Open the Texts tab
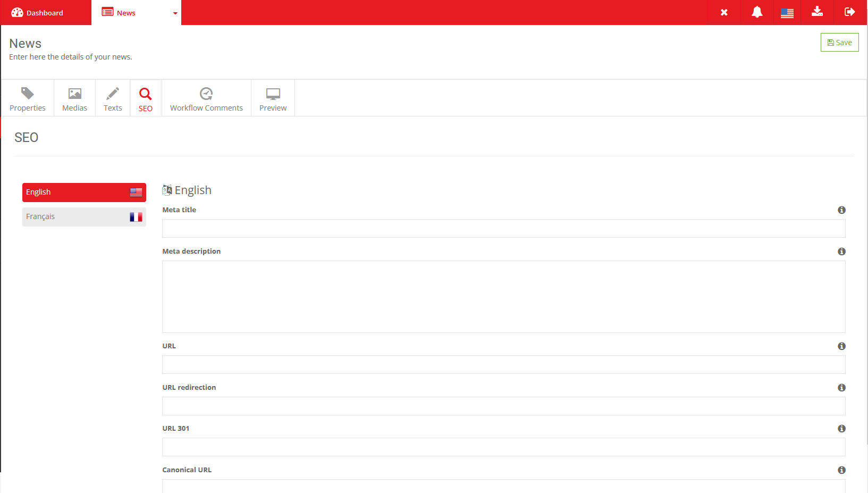868x493 pixels. coord(113,99)
